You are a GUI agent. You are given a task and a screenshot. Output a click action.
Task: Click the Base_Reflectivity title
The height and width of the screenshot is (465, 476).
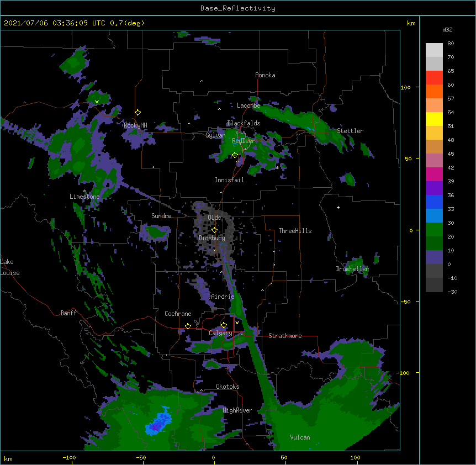pyautogui.click(x=238, y=8)
